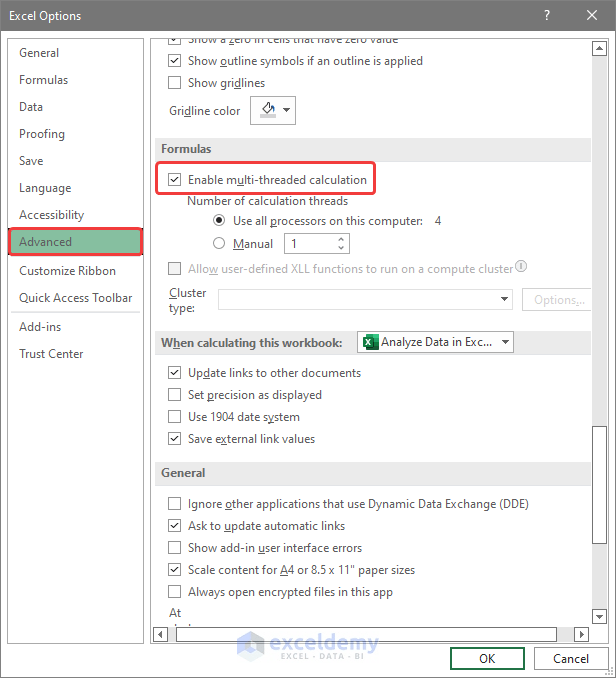Select Use all processors on this computer
This screenshot has width=616, height=678.
coord(219,221)
